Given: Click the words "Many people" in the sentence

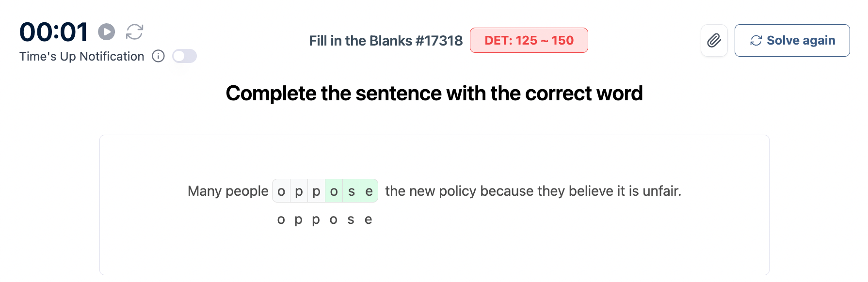Looking at the screenshot, I should [x=228, y=191].
